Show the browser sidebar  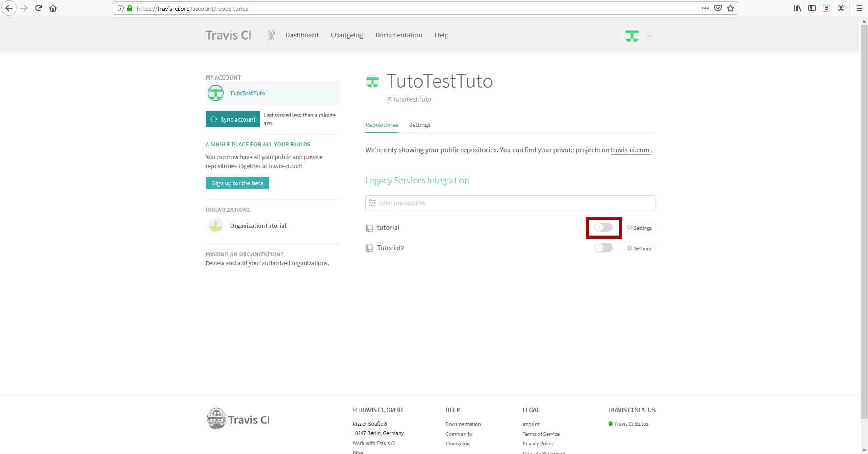pyautogui.click(x=812, y=8)
